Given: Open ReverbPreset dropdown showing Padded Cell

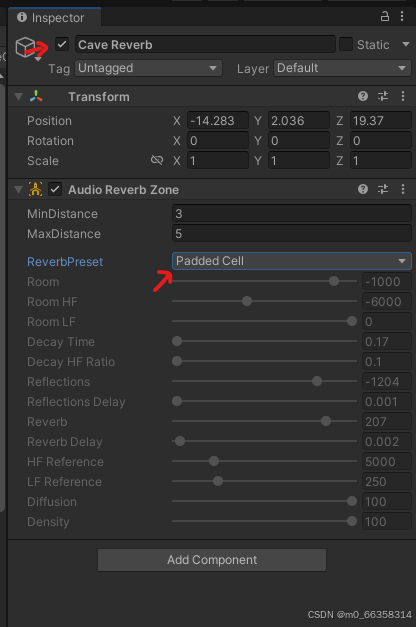Looking at the screenshot, I should tap(292, 261).
